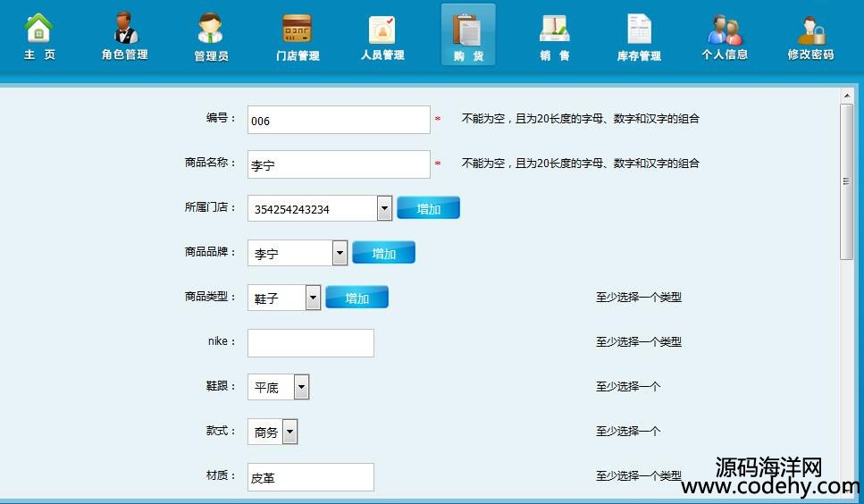Click 增加 button next to 商品类型

click(x=357, y=298)
